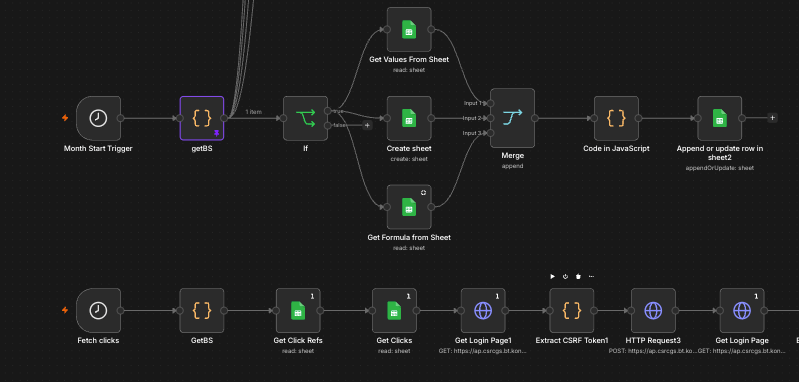The width and height of the screenshot is (799, 382).
Task: Click the Fetch clicks lightning bolt trigger icon
Action: pos(65,310)
